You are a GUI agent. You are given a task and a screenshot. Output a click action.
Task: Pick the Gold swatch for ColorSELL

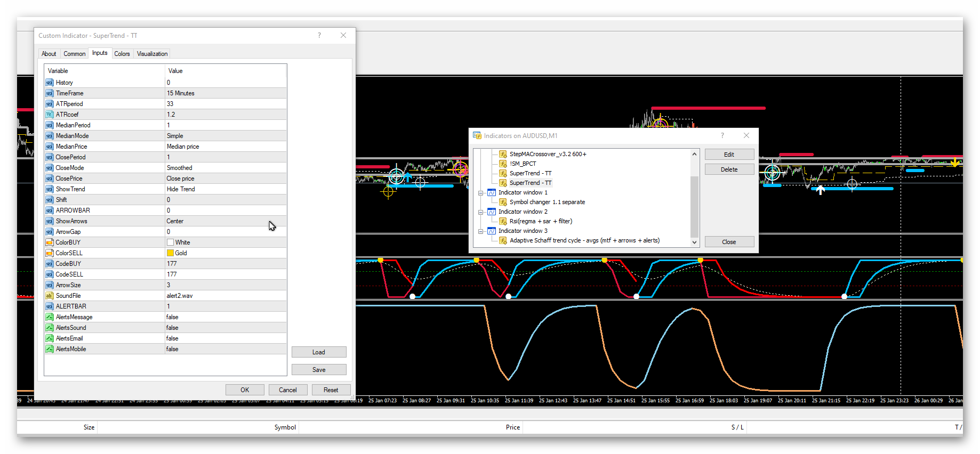pos(171,253)
